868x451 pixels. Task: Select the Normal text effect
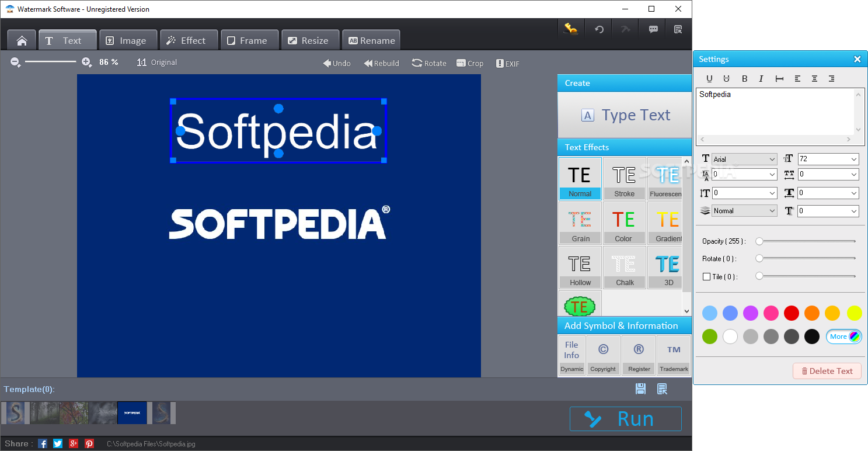[580, 179]
